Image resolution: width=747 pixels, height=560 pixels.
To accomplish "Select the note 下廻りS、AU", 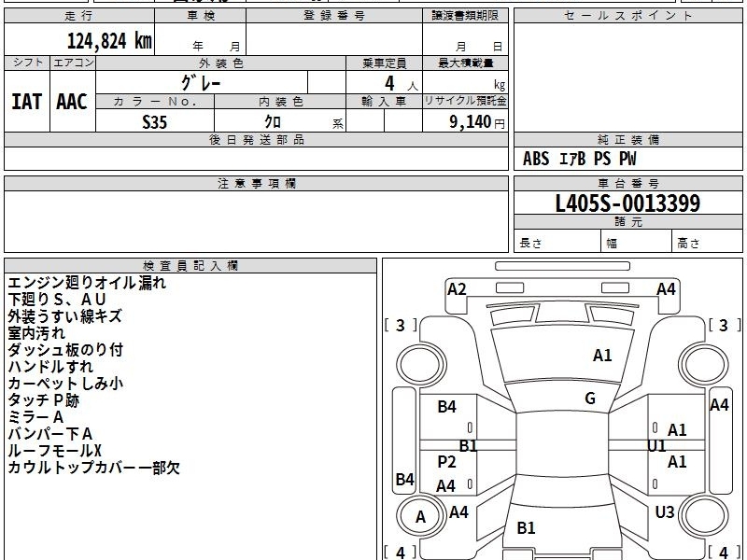I will (x=57, y=300).
